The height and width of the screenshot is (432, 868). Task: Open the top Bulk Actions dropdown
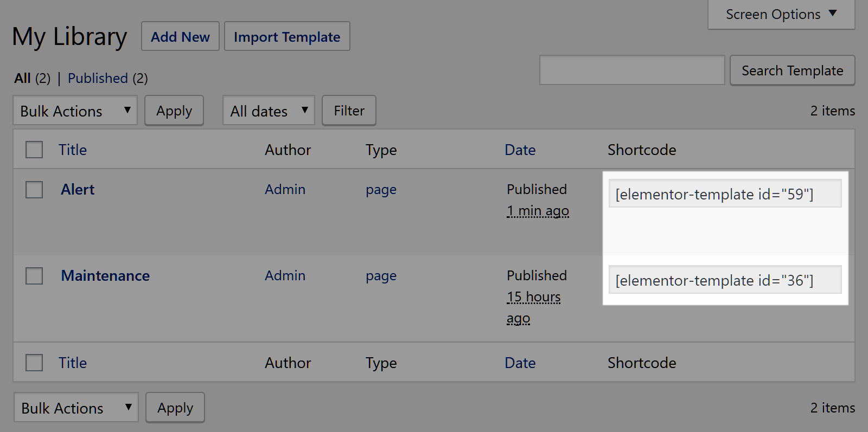tap(75, 111)
